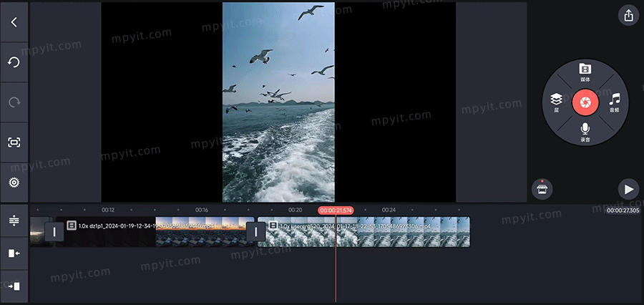Play the video preview
Image resolution: width=644 pixels, height=305 pixels.
(628, 189)
